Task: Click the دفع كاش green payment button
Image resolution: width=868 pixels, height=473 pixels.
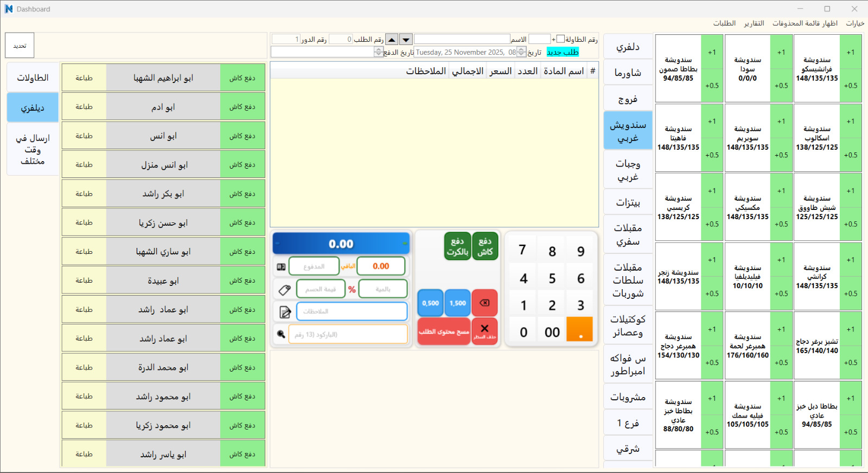Action: pyautogui.click(x=485, y=246)
